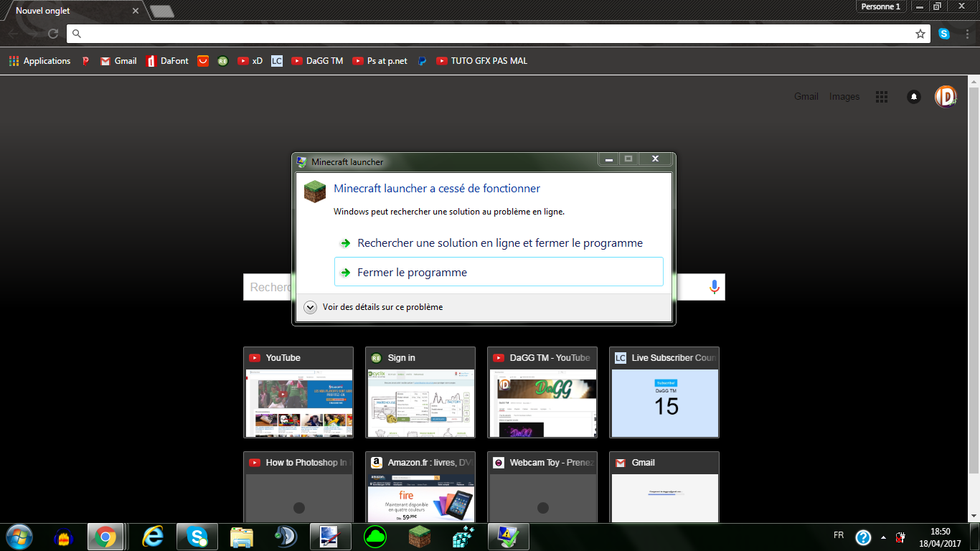The image size is (980, 551).
Task: Click the battery power tray icon
Action: click(900, 537)
